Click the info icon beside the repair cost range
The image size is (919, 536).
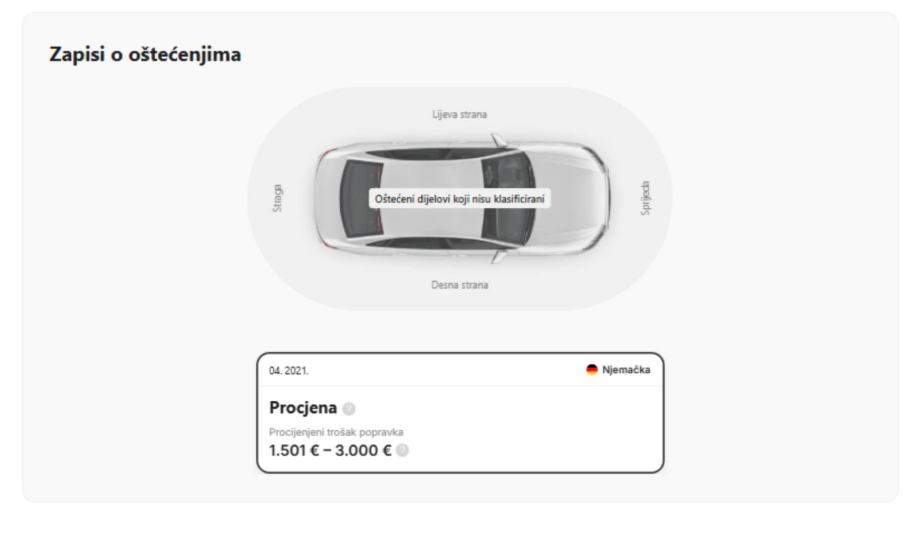click(402, 449)
